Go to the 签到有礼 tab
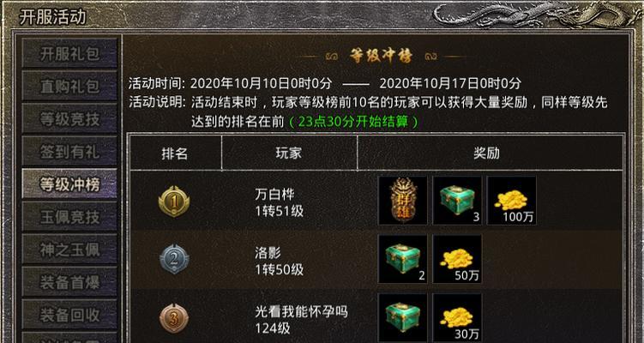The width and height of the screenshot is (644, 343). [x=69, y=152]
